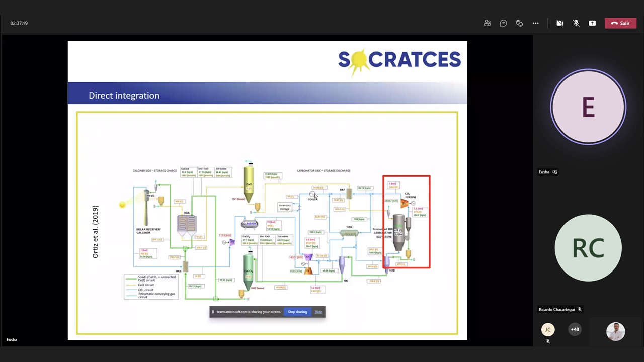This screenshot has height=362, width=644.
Task: Click the Stop sharing button
Action: (297, 312)
